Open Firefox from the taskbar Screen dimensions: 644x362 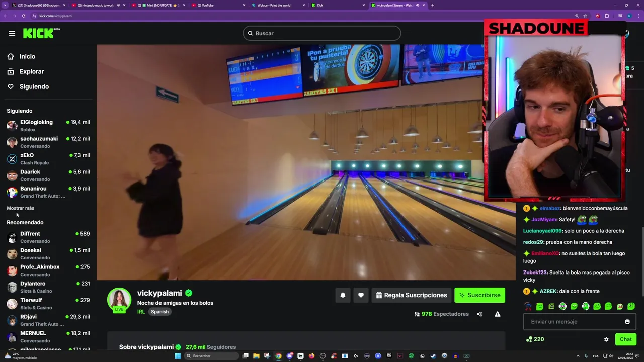pos(311,356)
